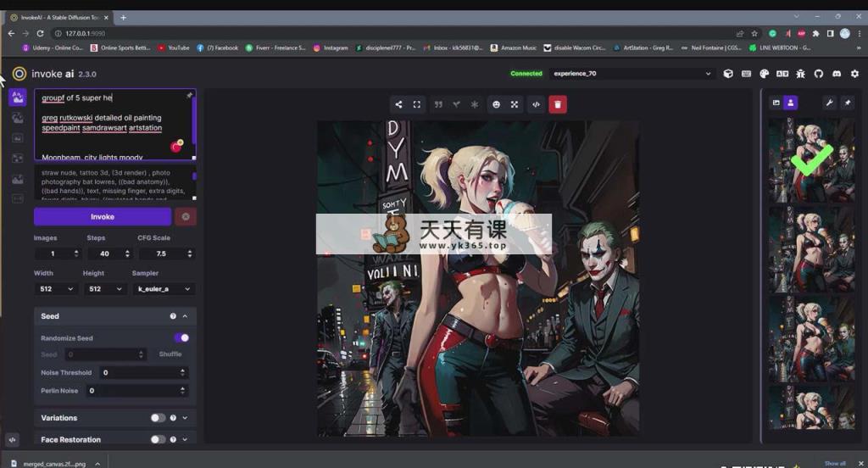Open a new browser tab
Viewport: 868px width, 468px height.
point(123,18)
